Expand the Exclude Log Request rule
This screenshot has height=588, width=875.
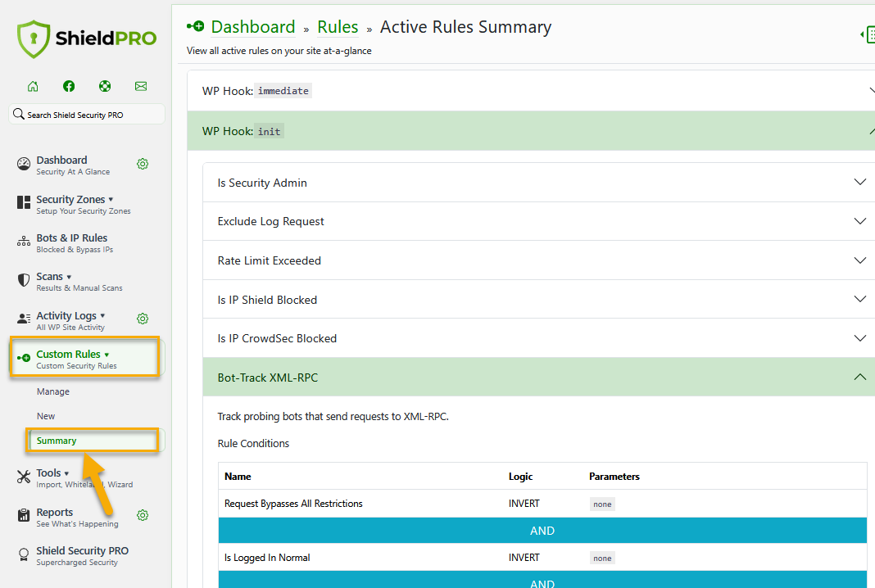pyautogui.click(x=538, y=221)
